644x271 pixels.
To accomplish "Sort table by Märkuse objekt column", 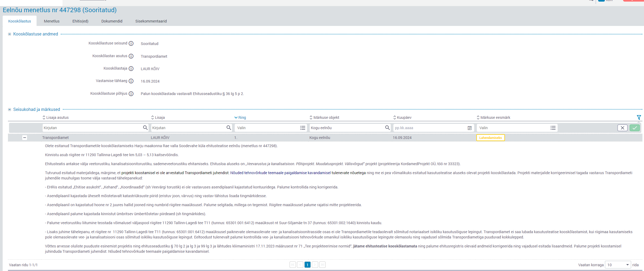I will click(x=325, y=118).
